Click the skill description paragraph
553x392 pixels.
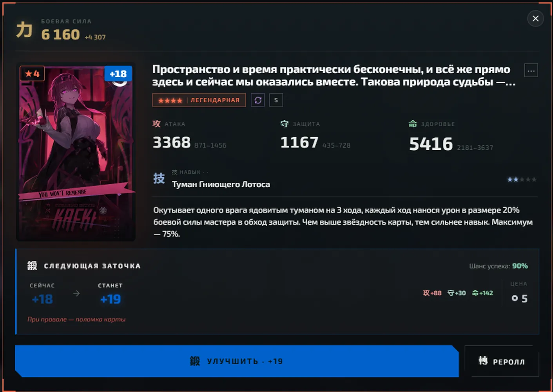point(343,222)
